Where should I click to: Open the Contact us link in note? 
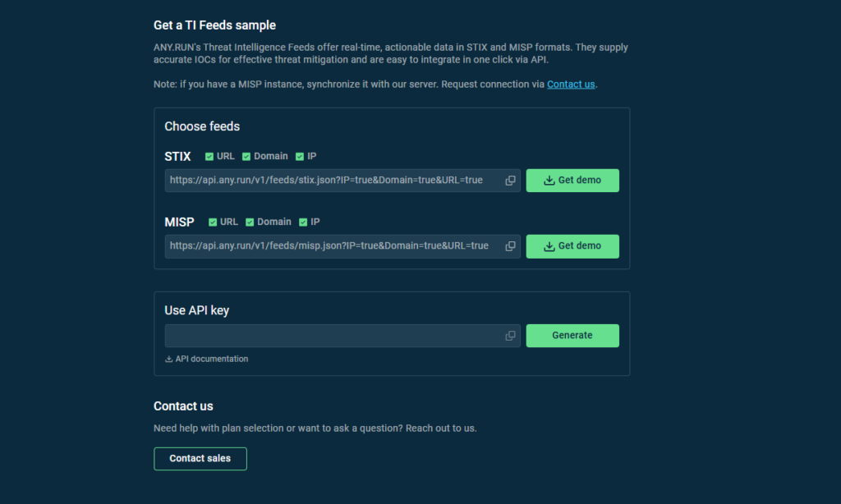click(571, 85)
